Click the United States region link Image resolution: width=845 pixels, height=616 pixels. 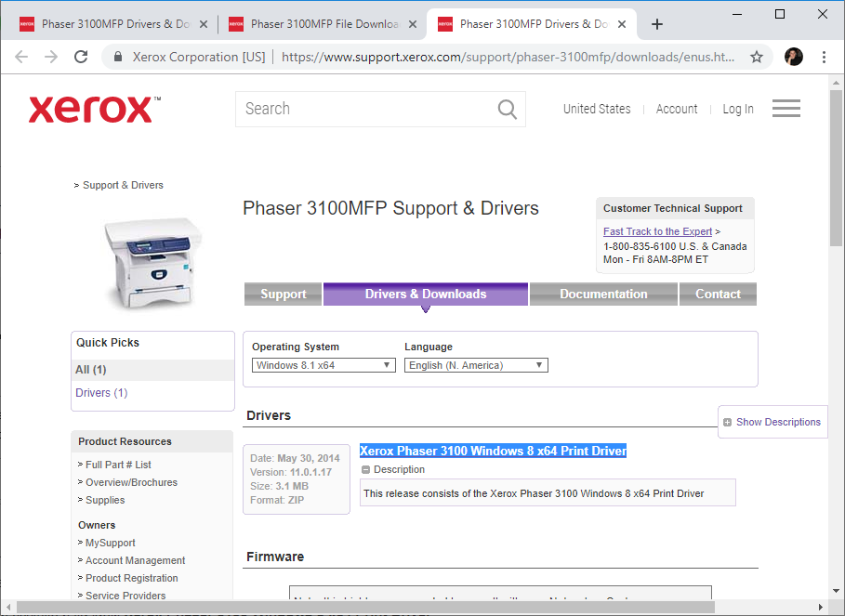pos(597,109)
